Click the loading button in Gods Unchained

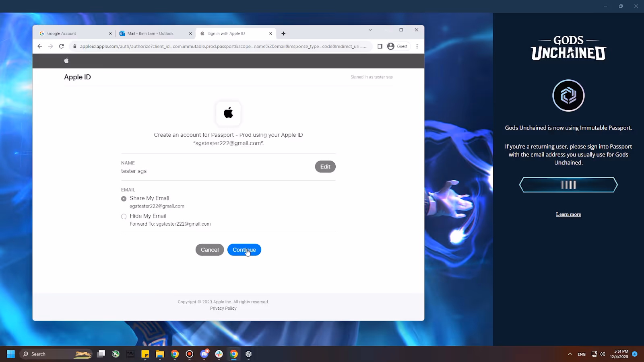tap(568, 185)
